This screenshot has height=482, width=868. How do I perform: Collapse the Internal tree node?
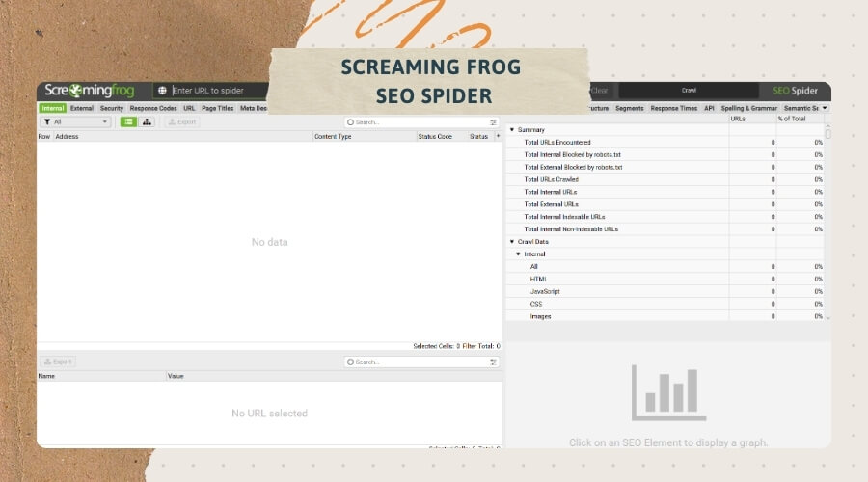tap(519, 254)
